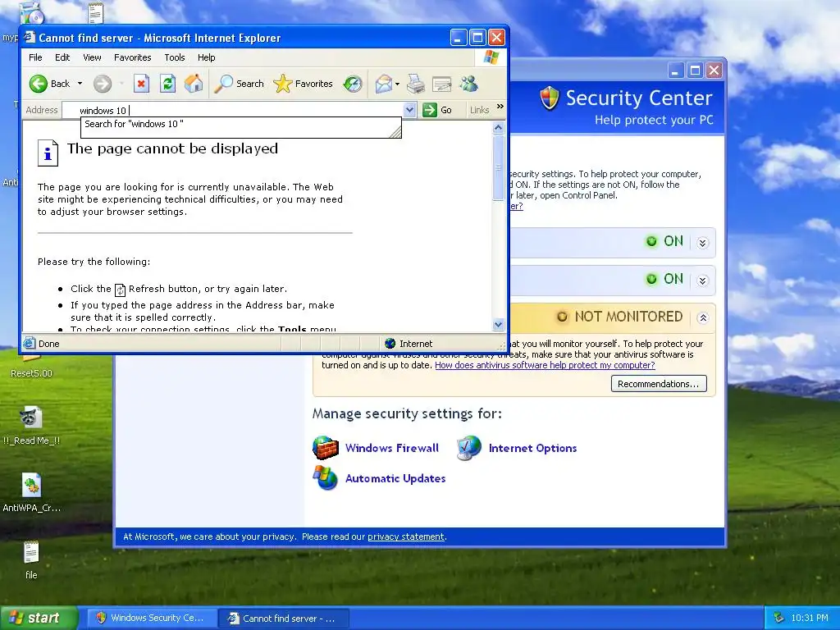This screenshot has height=630, width=840.
Task: Expand the first ON security section
Action: point(703,243)
